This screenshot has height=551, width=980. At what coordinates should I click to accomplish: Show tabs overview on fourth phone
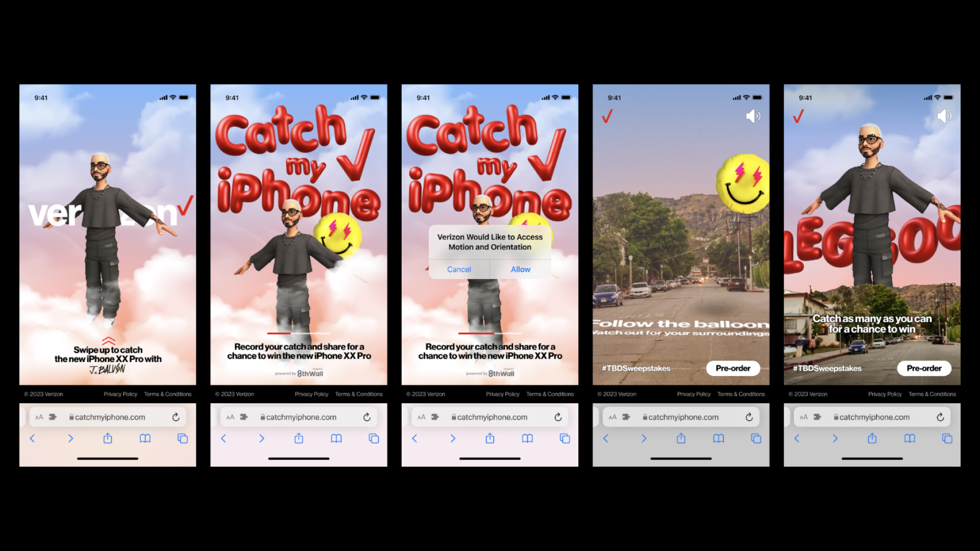pyautogui.click(x=756, y=439)
